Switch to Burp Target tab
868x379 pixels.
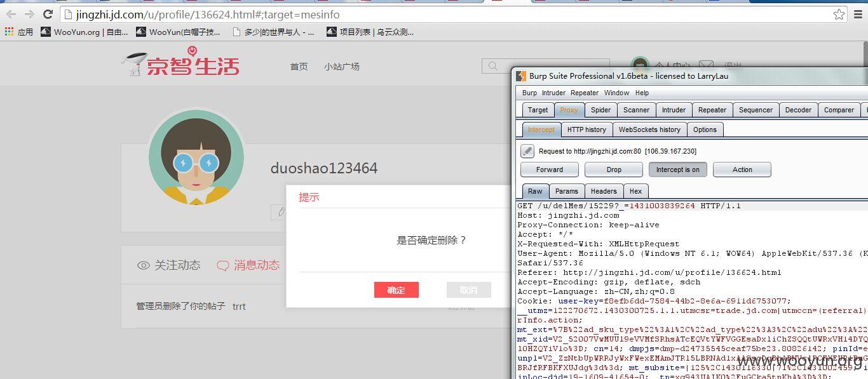tap(538, 110)
